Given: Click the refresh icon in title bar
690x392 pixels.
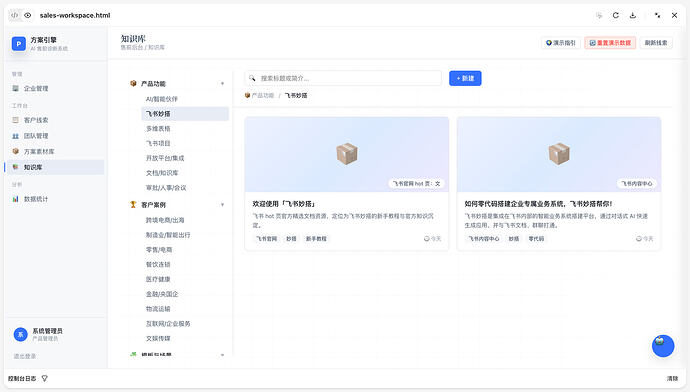Looking at the screenshot, I should (616, 15).
